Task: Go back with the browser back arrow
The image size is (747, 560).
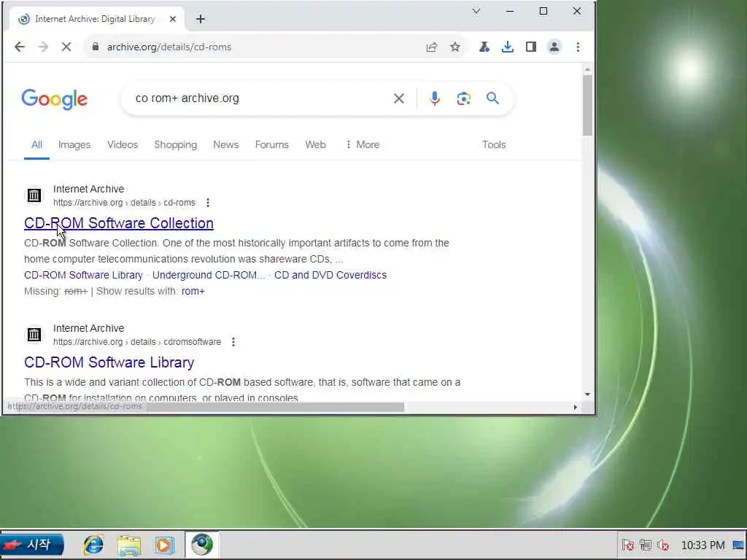Action: coord(20,47)
